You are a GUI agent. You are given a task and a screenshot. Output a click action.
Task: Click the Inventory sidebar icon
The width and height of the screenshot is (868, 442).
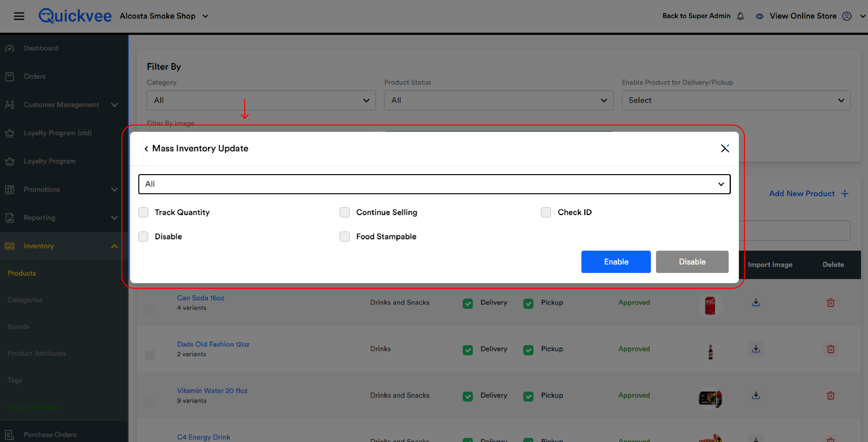(x=10, y=246)
